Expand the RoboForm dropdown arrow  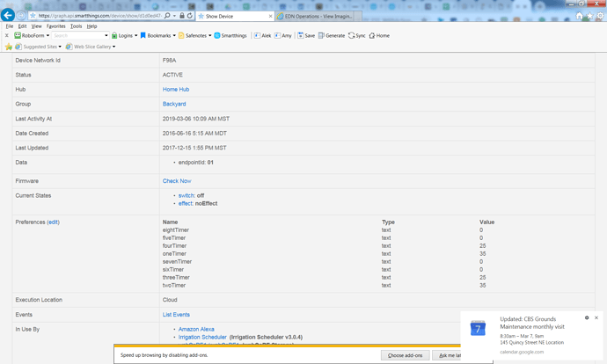point(48,35)
